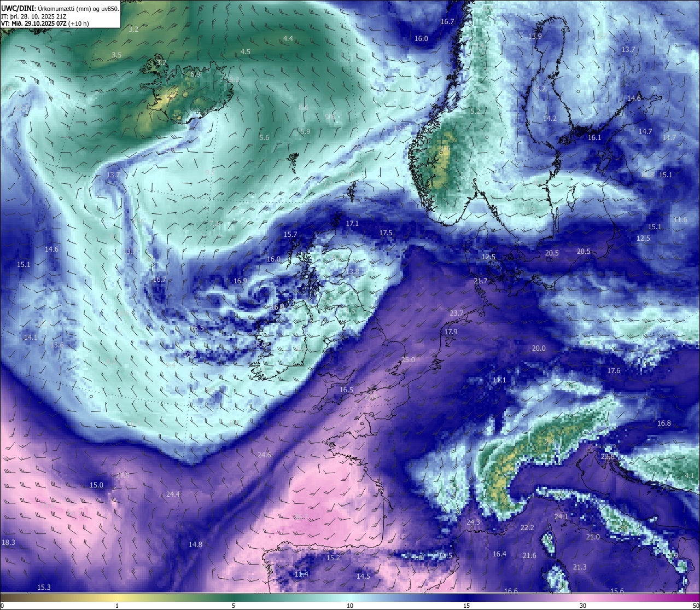Click the map value '10.5'
This screenshot has height=610, width=700.
click(446, 556)
